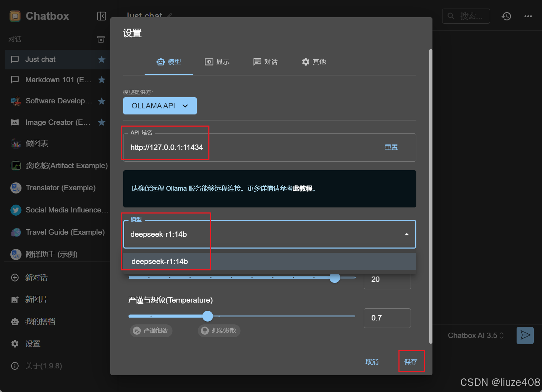Unstar the Image Creator conversation
The width and height of the screenshot is (542, 392).
(102, 122)
